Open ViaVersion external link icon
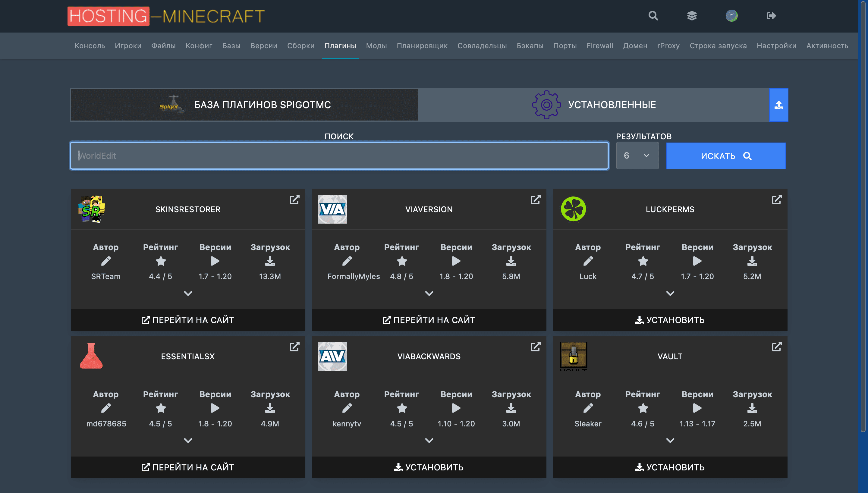This screenshot has height=493, width=868. click(536, 200)
